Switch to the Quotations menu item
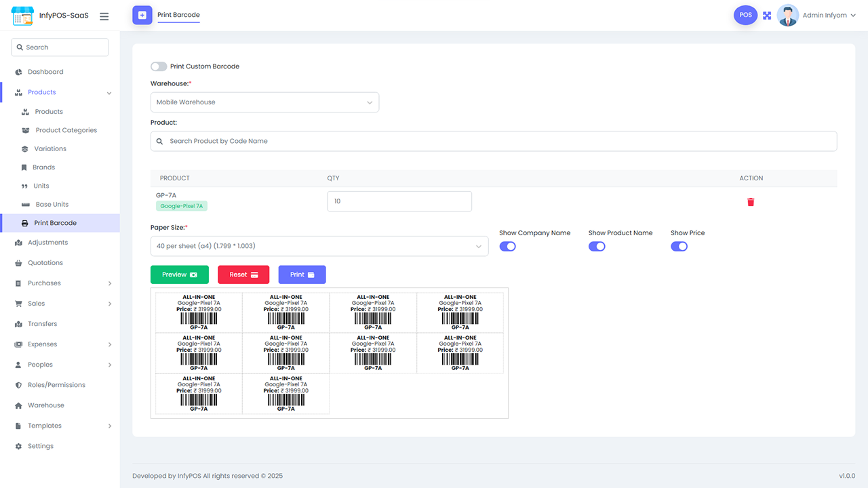868x488 pixels. (x=44, y=262)
